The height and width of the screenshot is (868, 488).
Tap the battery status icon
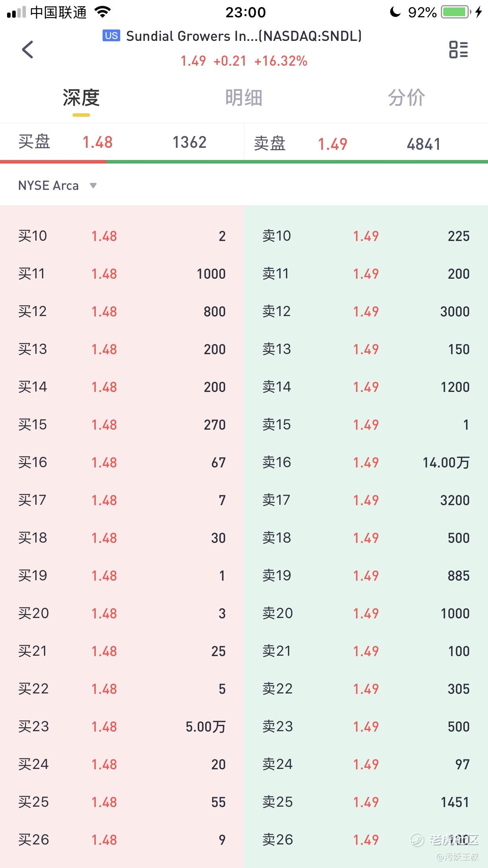[x=455, y=12]
